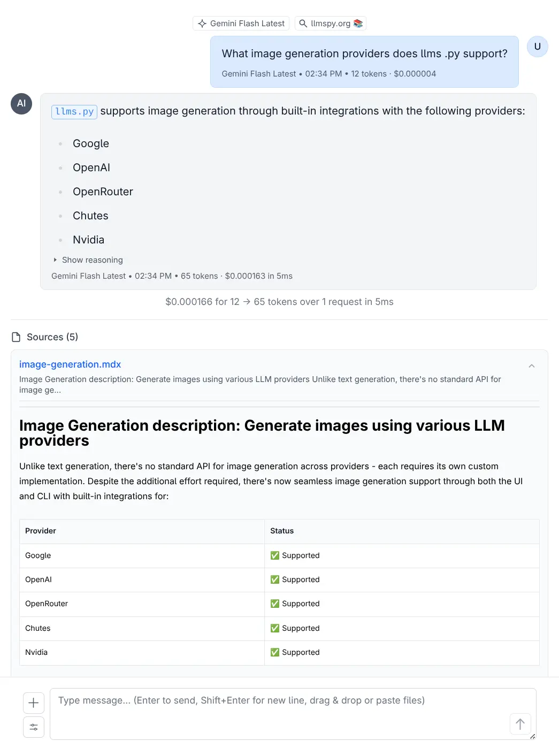Open the Gemini Flash Latest model selector
559x756 pixels.
241,24
